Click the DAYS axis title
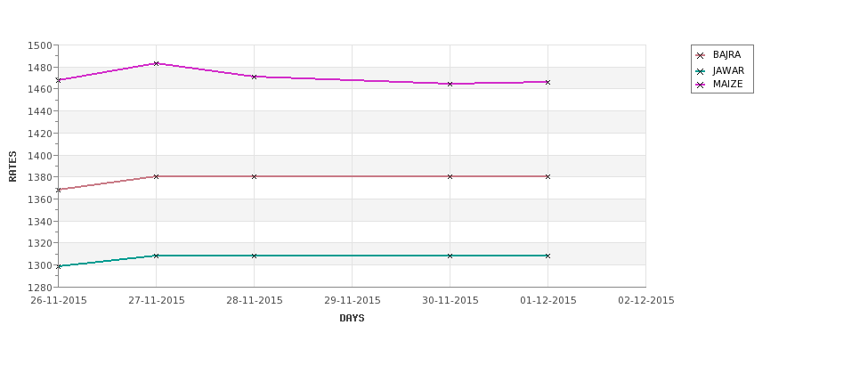The image size is (868, 382). [x=352, y=319]
